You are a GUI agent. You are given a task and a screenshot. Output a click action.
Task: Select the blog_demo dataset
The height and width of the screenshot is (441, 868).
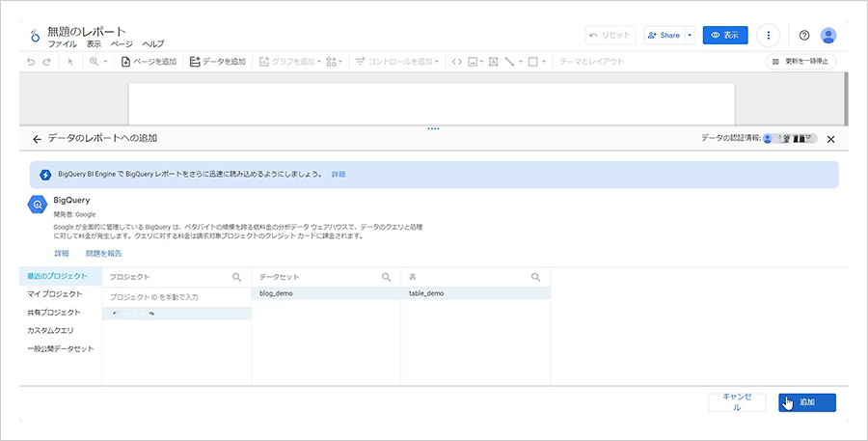tap(326, 293)
